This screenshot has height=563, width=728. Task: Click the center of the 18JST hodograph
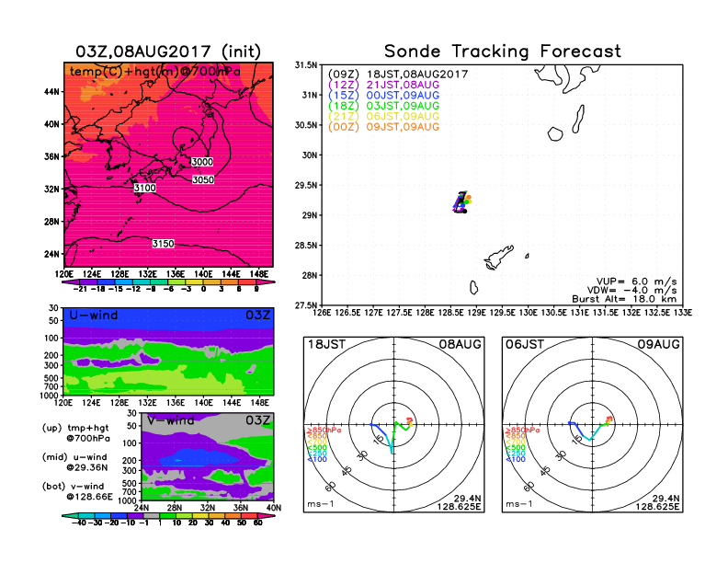click(x=393, y=424)
